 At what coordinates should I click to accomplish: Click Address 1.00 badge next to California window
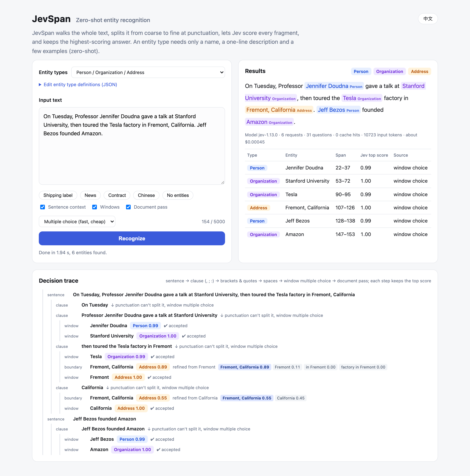131,408
